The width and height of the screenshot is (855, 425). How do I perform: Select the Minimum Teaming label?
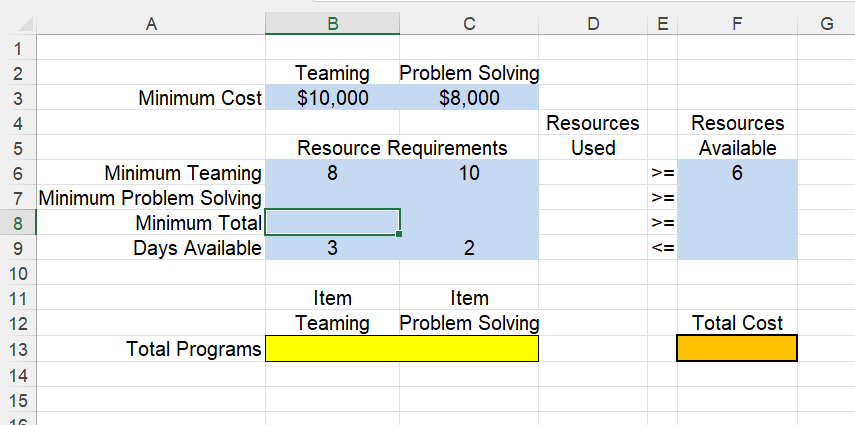click(151, 173)
